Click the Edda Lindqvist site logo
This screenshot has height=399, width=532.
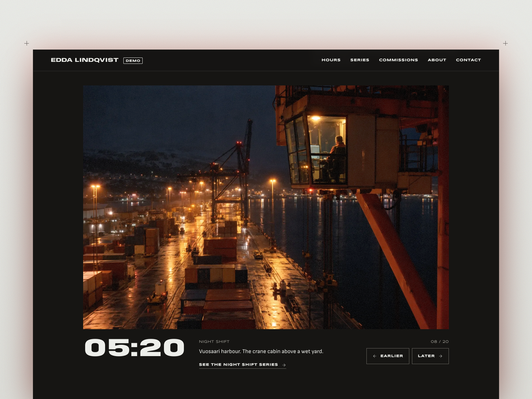coord(84,60)
